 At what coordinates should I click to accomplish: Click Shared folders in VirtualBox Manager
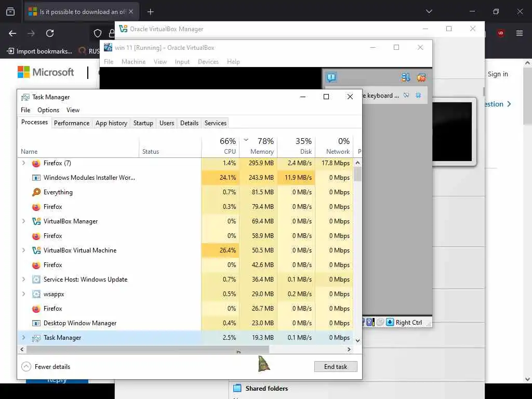coord(267,389)
